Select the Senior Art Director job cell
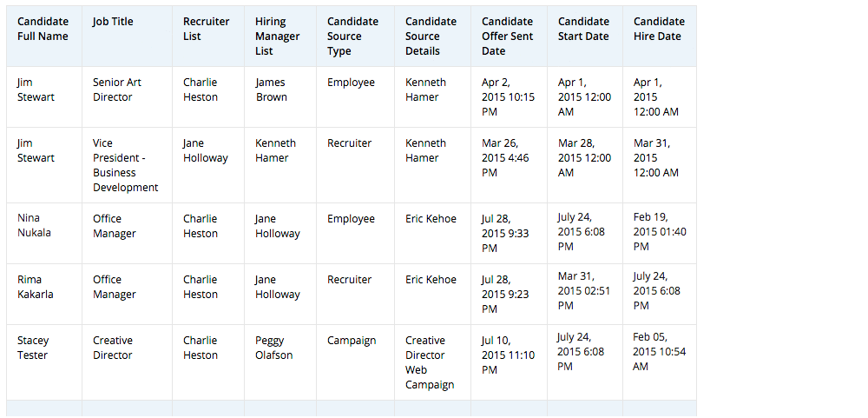The height and width of the screenshot is (418, 868). (x=117, y=90)
